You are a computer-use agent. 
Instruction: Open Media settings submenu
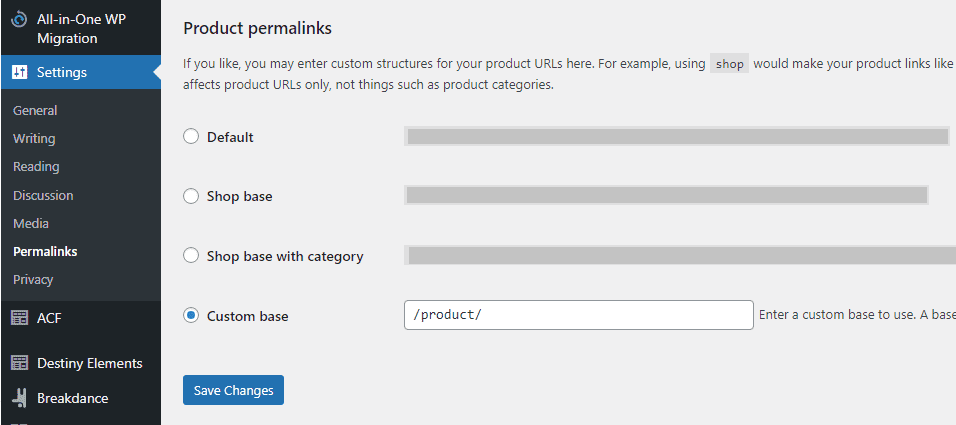tap(31, 223)
